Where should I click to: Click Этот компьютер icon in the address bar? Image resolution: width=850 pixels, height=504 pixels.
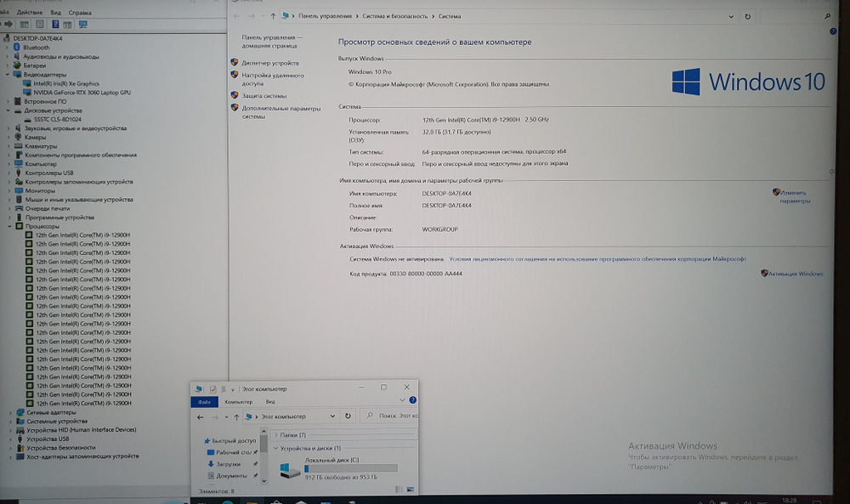click(x=249, y=416)
